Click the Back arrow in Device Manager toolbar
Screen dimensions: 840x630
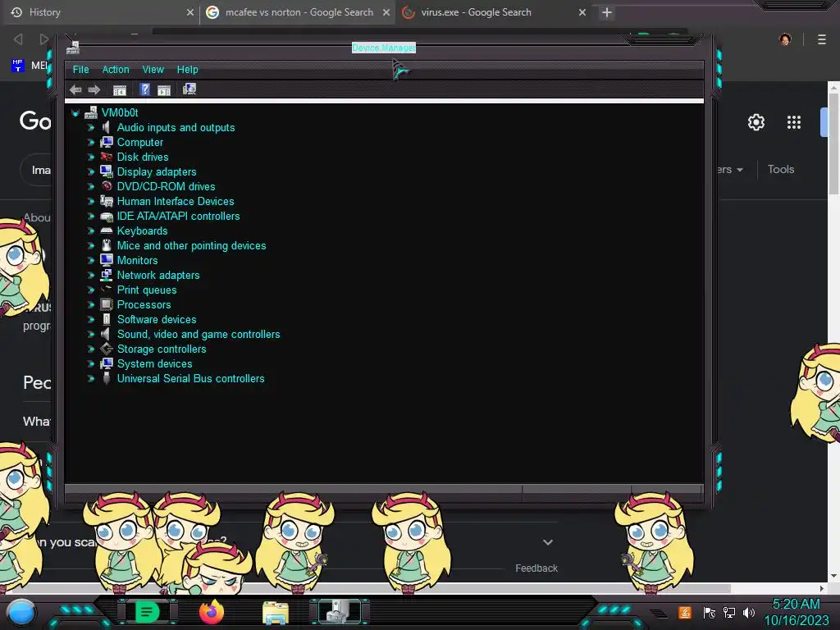75,90
